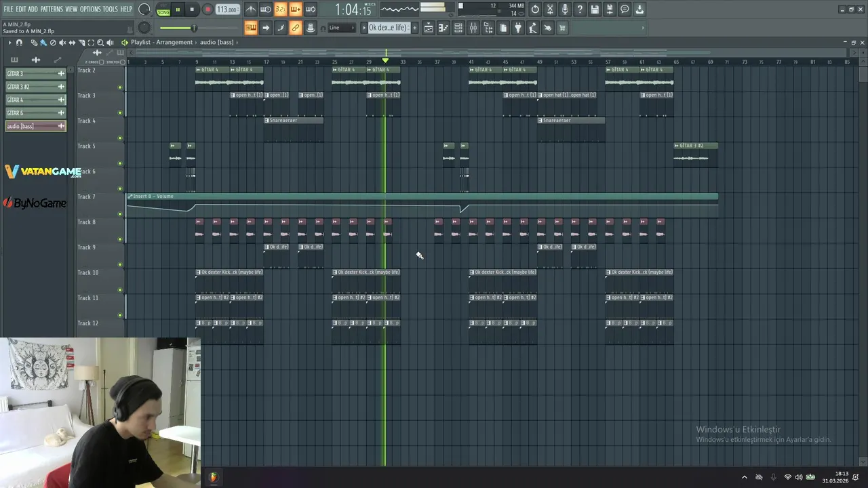
Task: Open the EDIT menu
Action: point(21,9)
